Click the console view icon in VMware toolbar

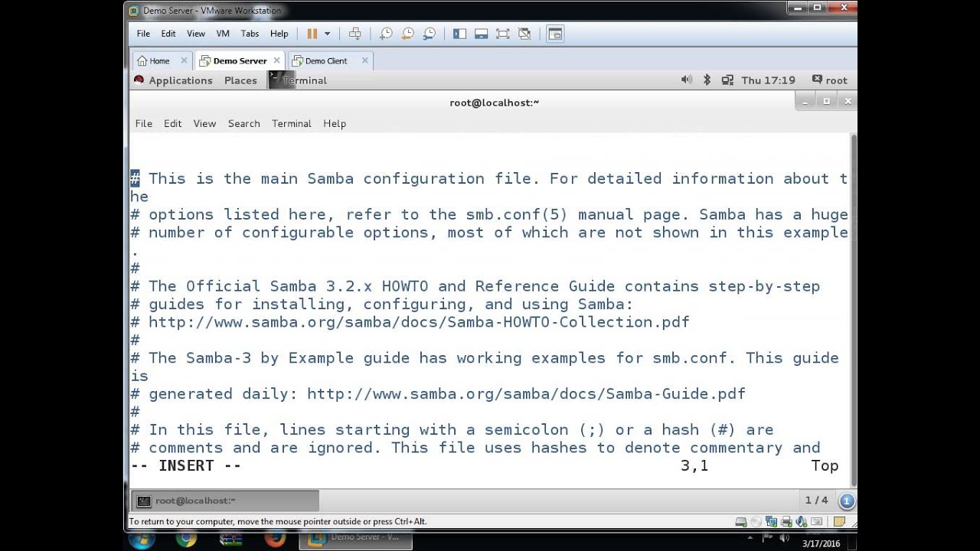pyautogui.click(x=555, y=34)
